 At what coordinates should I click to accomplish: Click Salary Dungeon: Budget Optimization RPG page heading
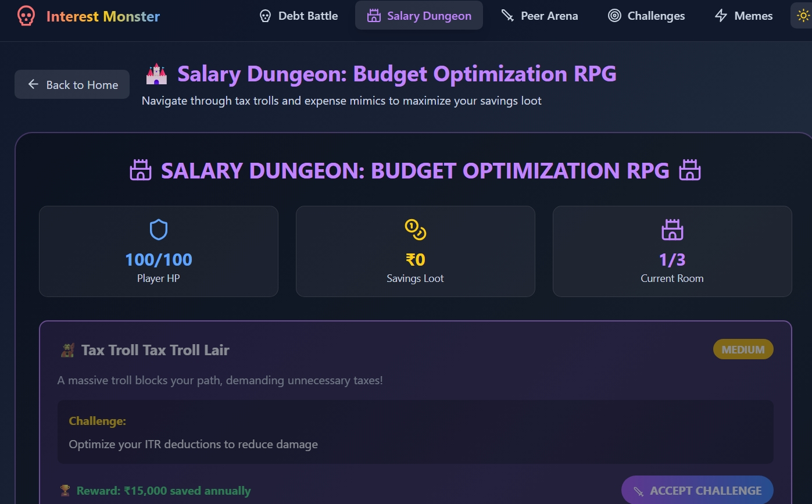[x=397, y=74]
